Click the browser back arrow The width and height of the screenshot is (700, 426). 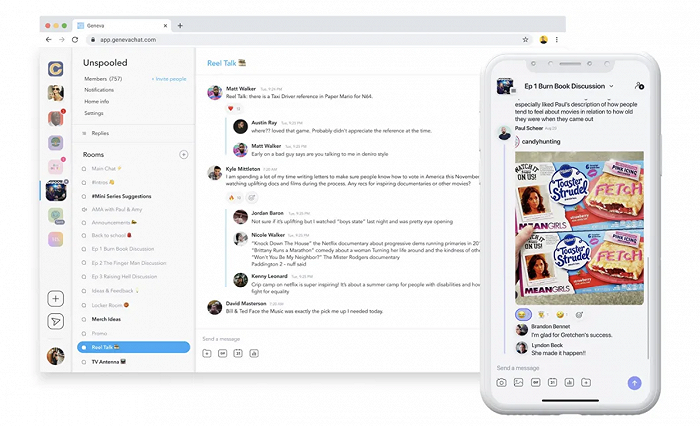pos(49,40)
